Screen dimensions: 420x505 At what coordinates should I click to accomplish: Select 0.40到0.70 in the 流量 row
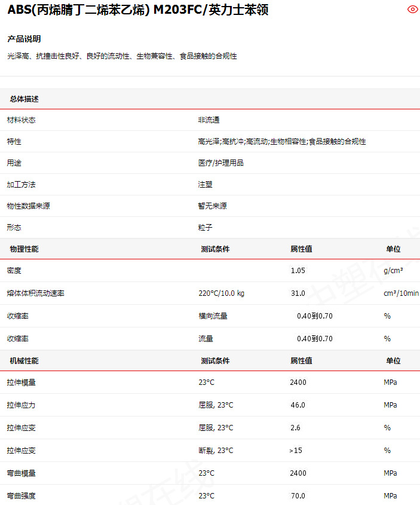(x=315, y=339)
